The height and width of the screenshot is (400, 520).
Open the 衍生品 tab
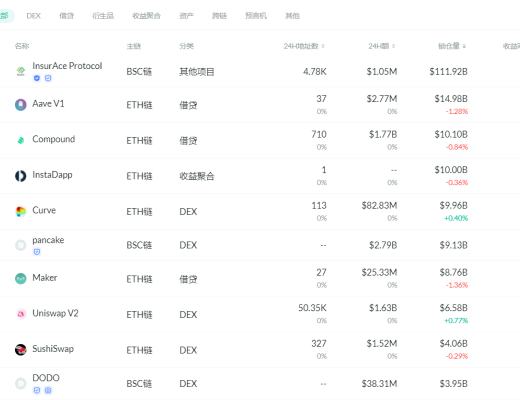(x=103, y=16)
